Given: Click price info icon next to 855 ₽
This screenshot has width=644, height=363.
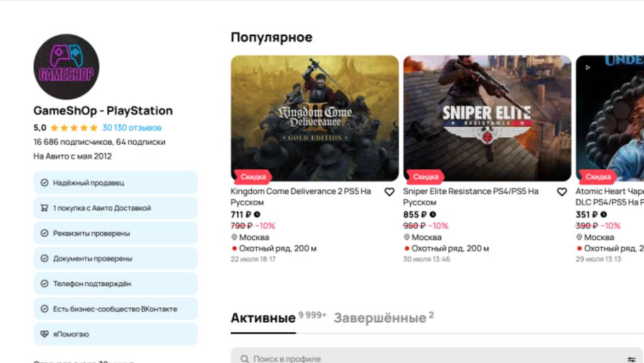Looking at the screenshot, I should 433,214.
